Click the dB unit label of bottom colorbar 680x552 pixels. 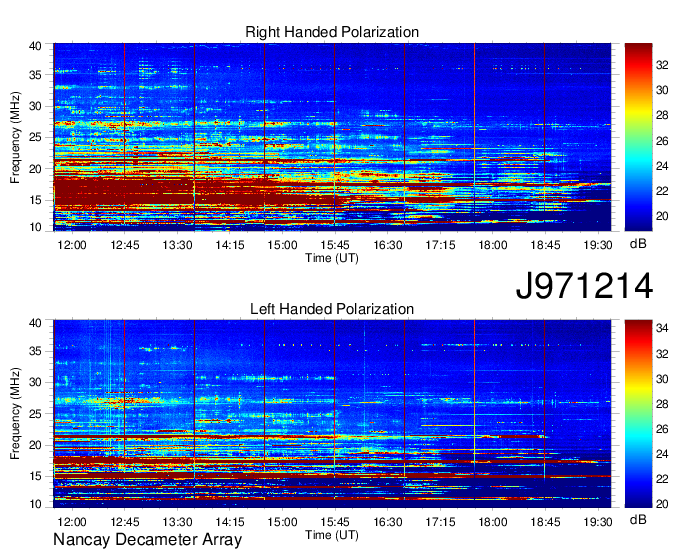[638, 519]
